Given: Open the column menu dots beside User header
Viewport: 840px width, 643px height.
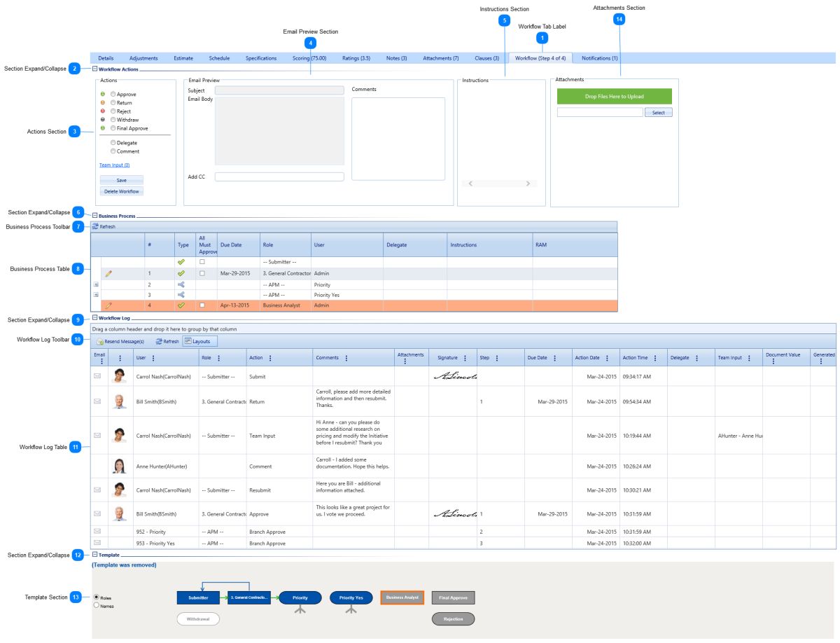Looking at the screenshot, I should (x=153, y=358).
